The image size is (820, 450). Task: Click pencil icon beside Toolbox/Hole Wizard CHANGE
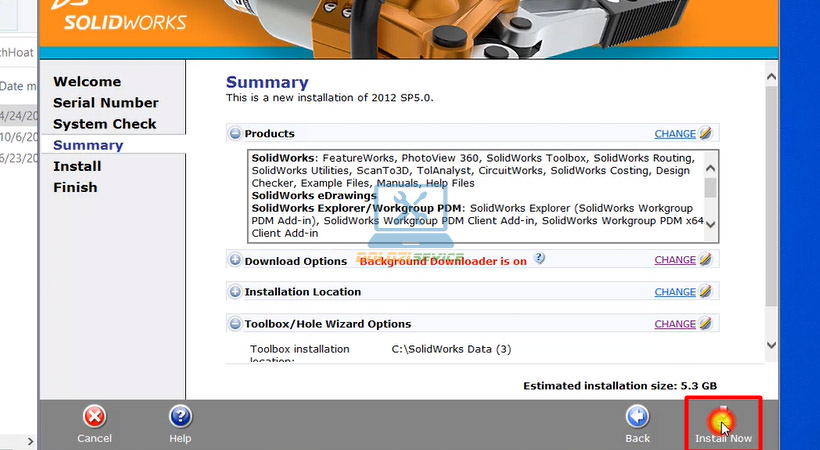706,324
